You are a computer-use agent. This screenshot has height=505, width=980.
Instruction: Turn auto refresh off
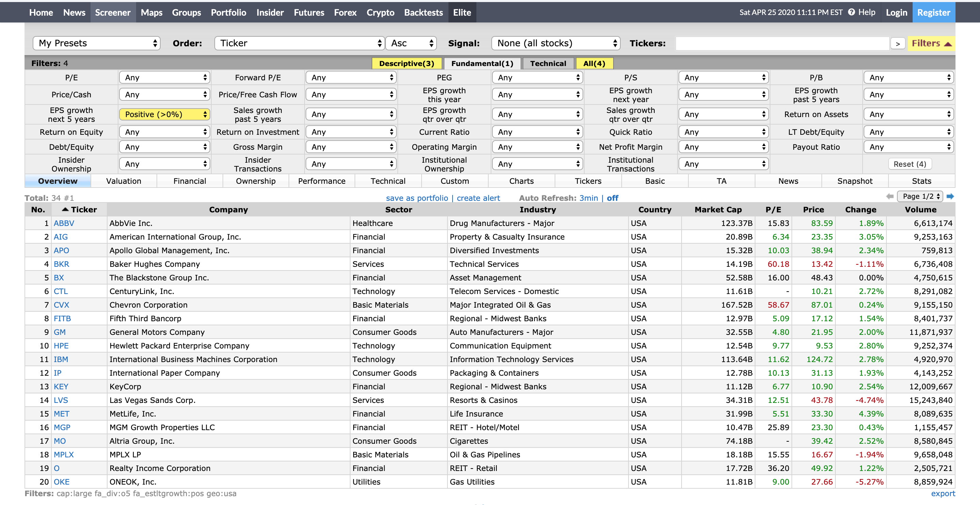(x=612, y=198)
